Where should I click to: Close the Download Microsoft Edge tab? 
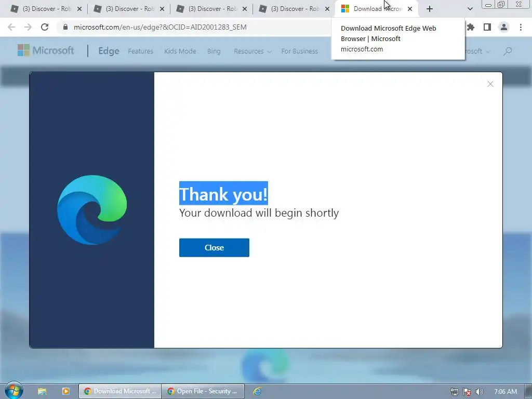pyautogui.click(x=410, y=9)
